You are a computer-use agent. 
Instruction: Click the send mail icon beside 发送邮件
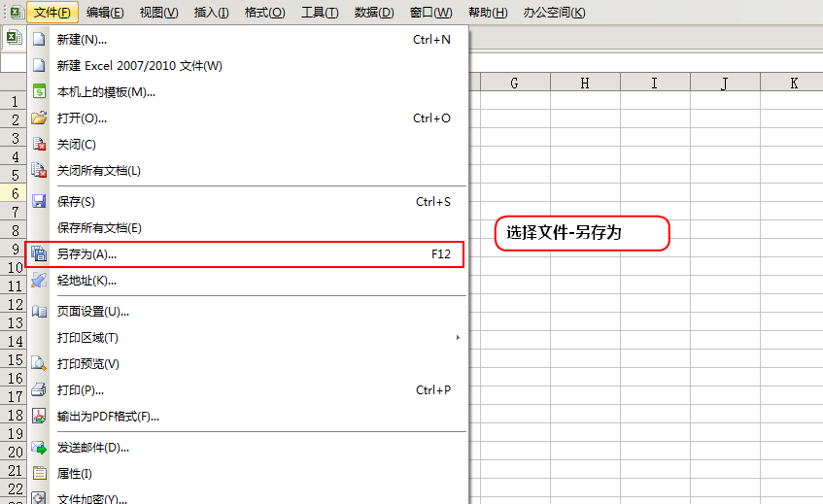click(x=39, y=448)
